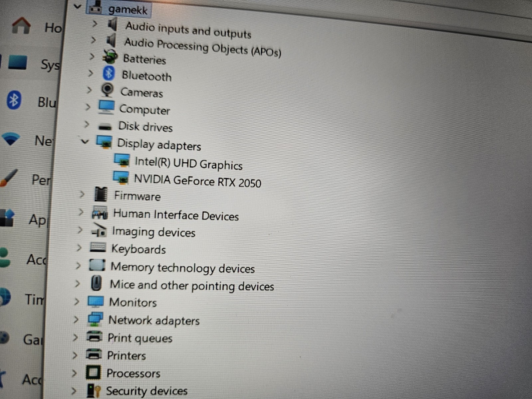Expand the Print queues chevron
Viewport: 532px width, 399px height.
pyautogui.click(x=75, y=337)
